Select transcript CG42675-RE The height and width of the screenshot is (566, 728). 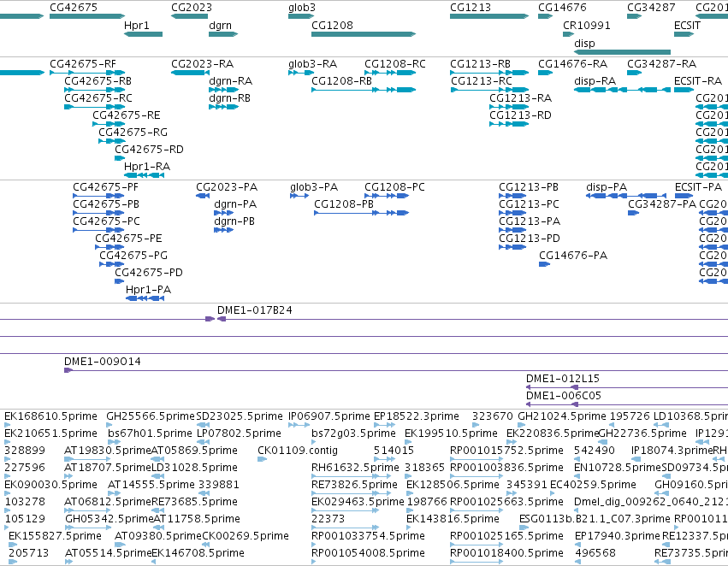[127, 115]
